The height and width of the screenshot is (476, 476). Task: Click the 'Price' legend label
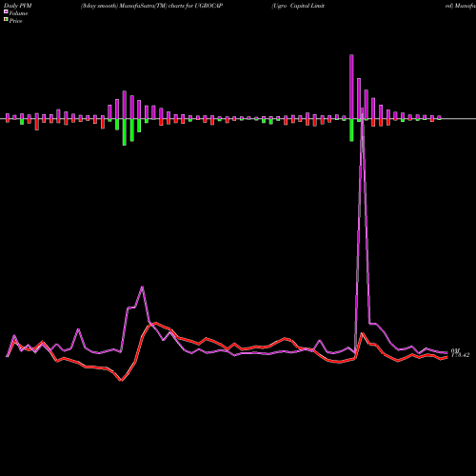(x=15, y=21)
